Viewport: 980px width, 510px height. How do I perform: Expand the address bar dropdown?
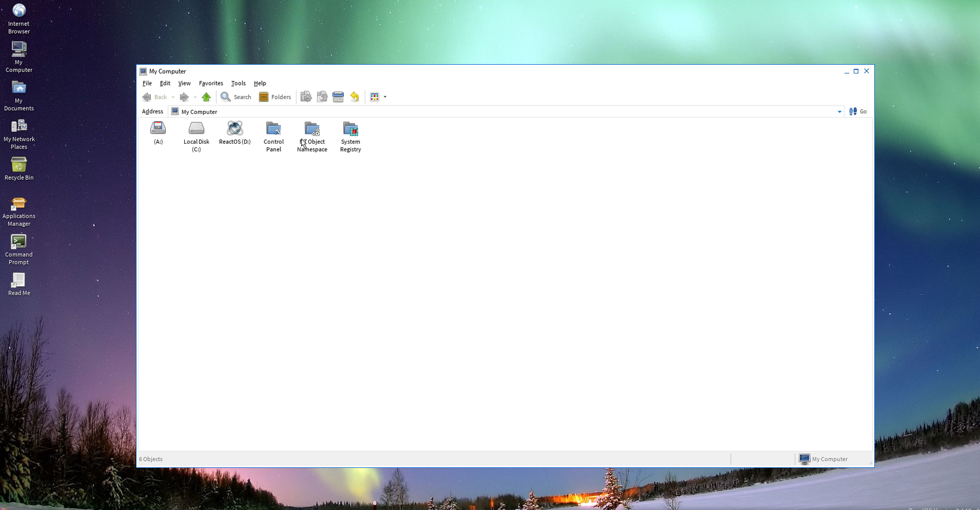click(839, 112)
